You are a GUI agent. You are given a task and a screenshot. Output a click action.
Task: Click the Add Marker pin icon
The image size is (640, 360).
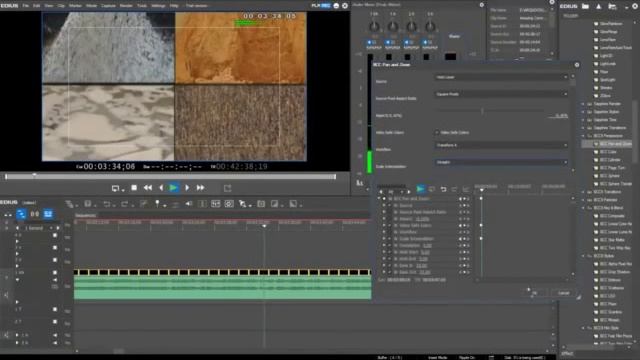point(158,203)
